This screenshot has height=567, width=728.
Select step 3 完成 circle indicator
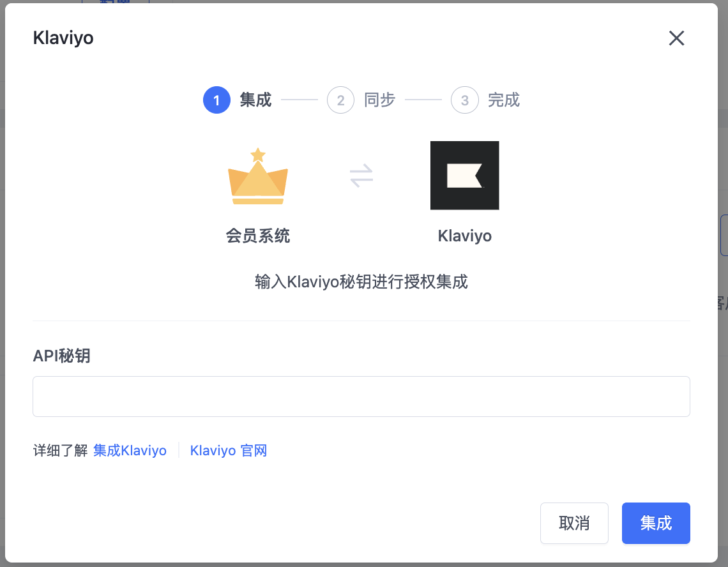point(464,100)
